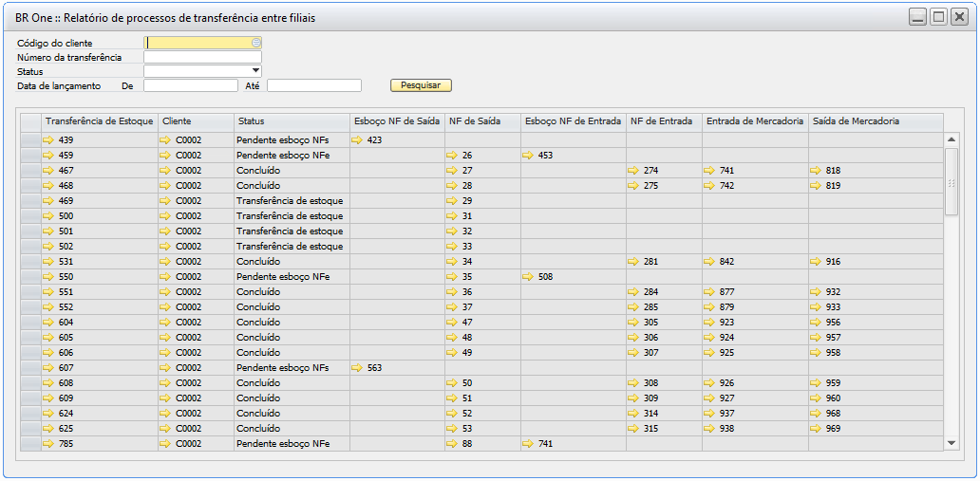980x481 pixels.
Task: Click link arrow for Entrada de Mercadoria 842
Action: pos(709,262)
